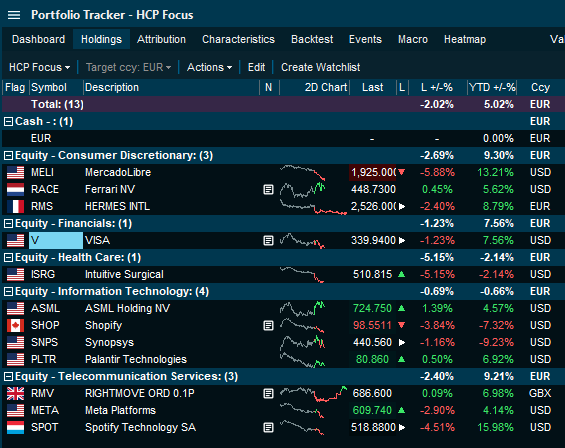Screen dimensions: 565x448
Task: Click the SNPS symbol cell
Action: (44, 342)
